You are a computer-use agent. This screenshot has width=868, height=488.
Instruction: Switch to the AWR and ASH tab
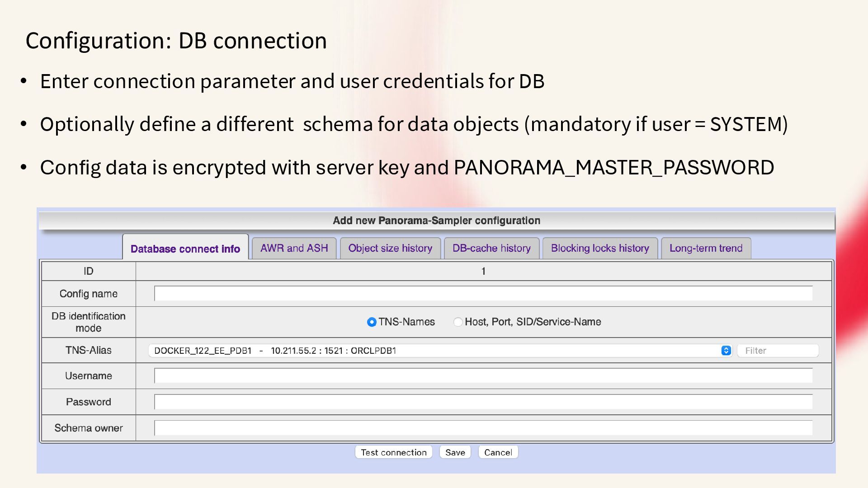[x=294, y=248]
